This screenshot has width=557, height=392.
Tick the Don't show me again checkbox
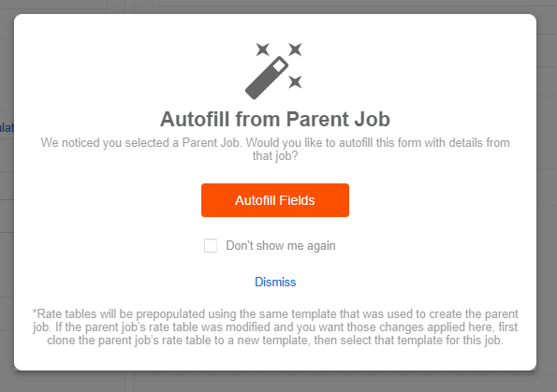pos(211,246)
